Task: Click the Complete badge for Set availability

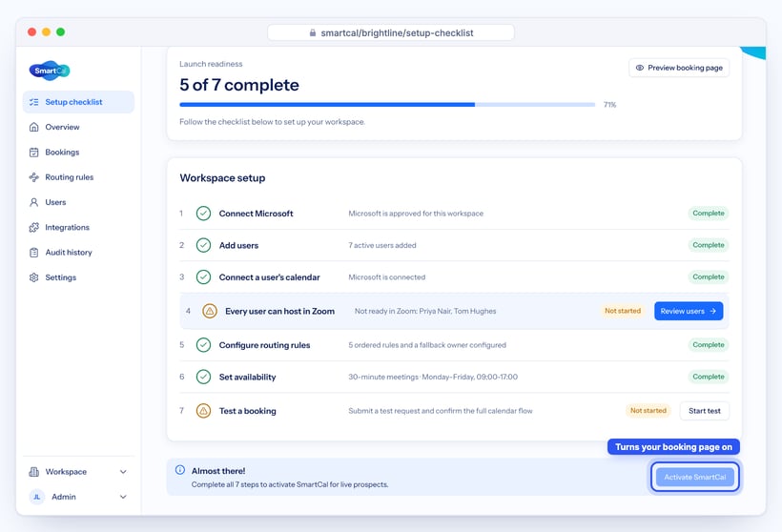Action: 709,377
